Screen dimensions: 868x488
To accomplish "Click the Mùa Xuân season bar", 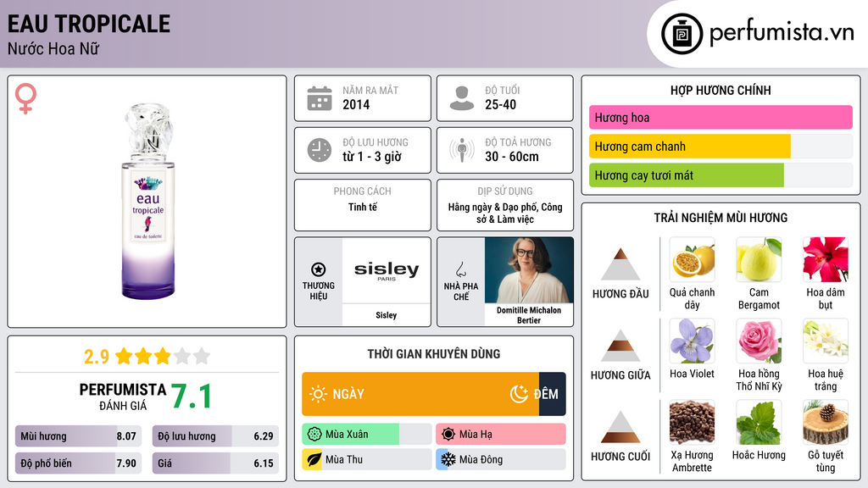I will pyautogui.click(x=367, y=435).
